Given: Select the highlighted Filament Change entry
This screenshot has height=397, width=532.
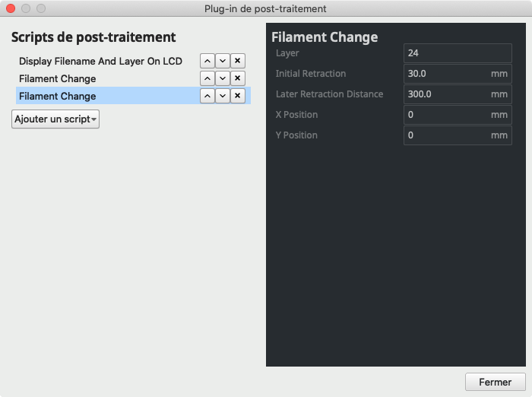Looking at the screenshot, I should pos(58,96).
